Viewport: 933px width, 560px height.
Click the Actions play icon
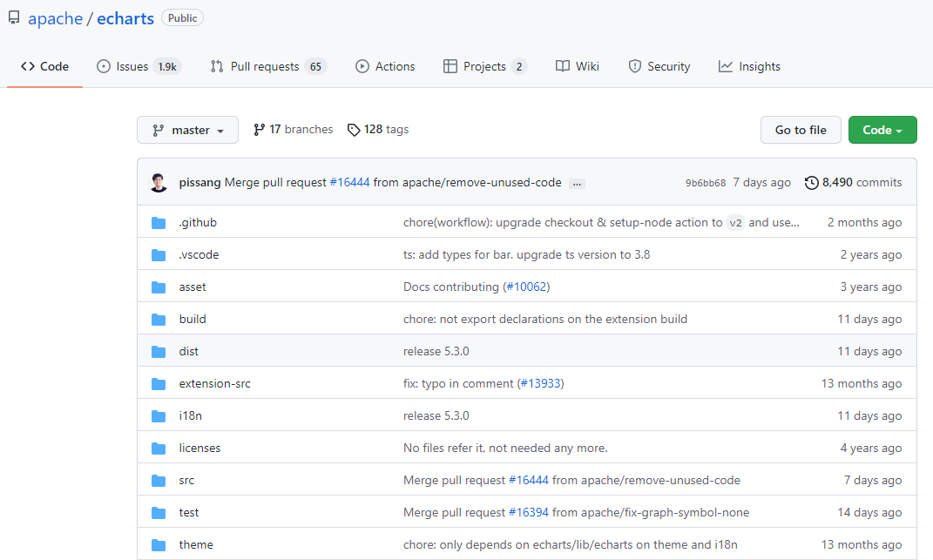coord(362,66)
